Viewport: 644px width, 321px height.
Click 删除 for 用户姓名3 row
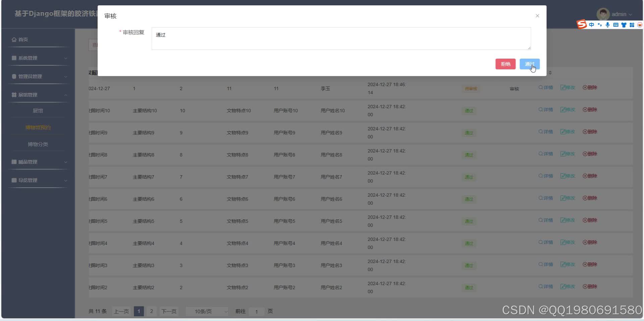[x=590, y=264]
